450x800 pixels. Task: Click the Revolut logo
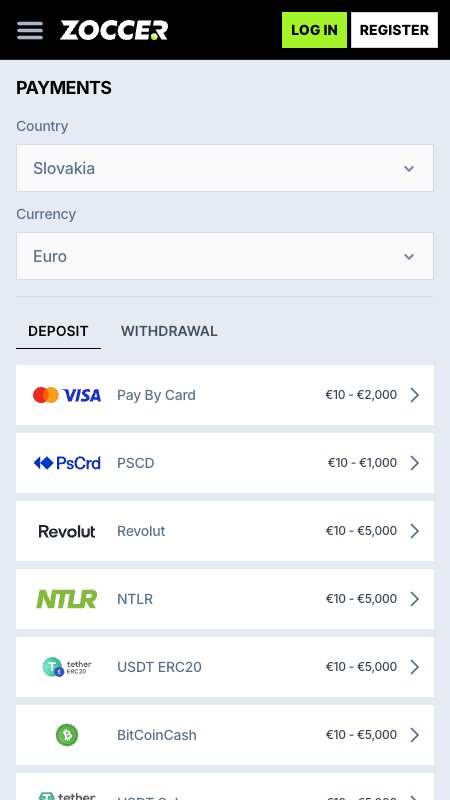click(67, 531)
